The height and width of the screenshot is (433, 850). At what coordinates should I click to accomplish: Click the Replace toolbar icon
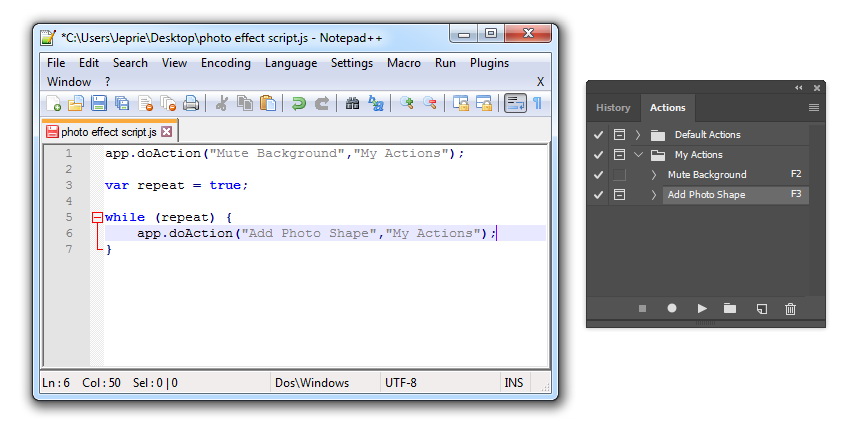tap(376, 103)
